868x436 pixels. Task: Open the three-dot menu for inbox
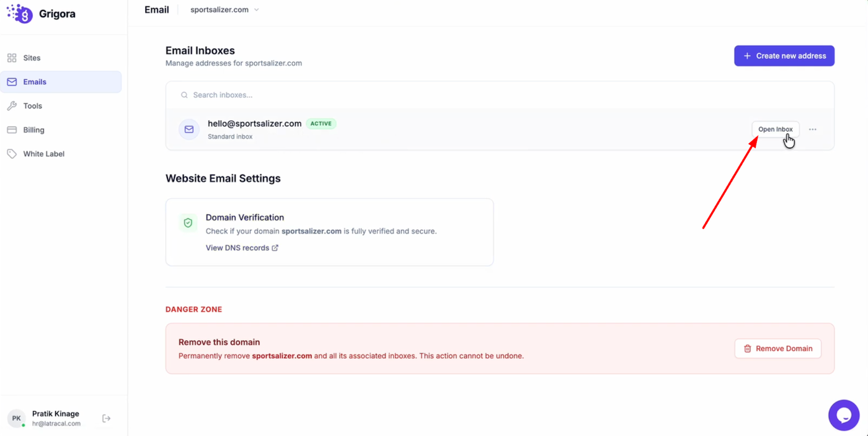[x=812, y=129]
